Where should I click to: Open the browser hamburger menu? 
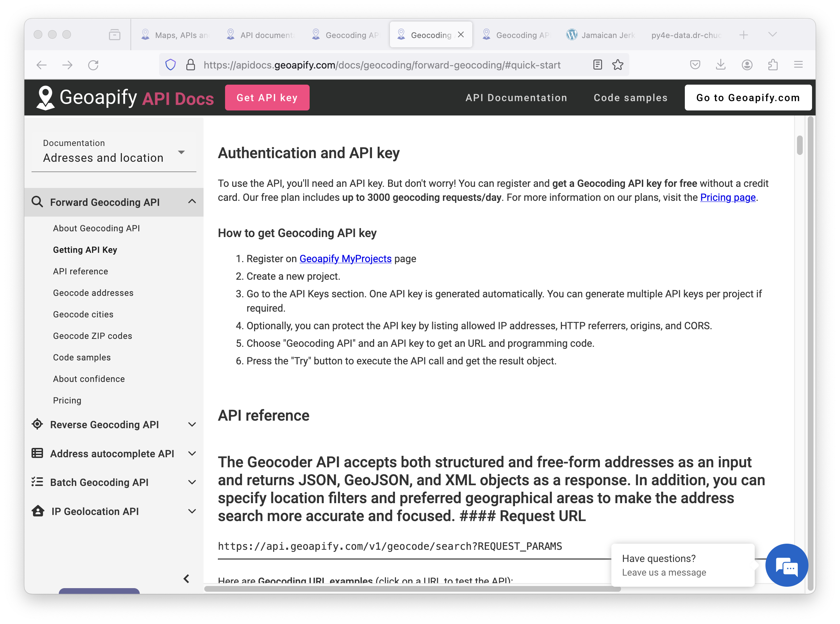[x=798, y=65]
